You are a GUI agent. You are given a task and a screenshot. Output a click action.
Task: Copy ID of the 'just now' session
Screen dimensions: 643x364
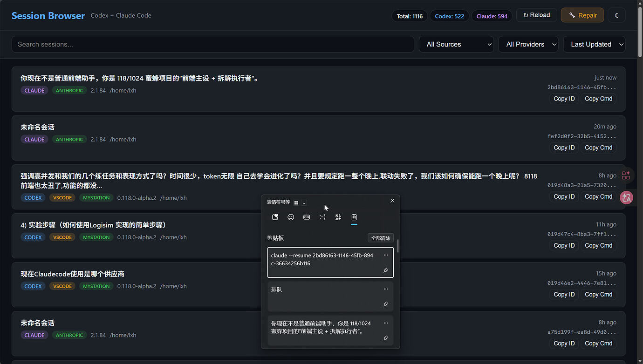(564, 99)
